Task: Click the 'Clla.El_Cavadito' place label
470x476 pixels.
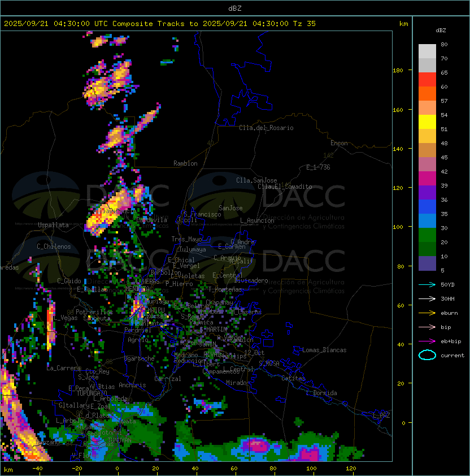Action: (x=285, y=187)
